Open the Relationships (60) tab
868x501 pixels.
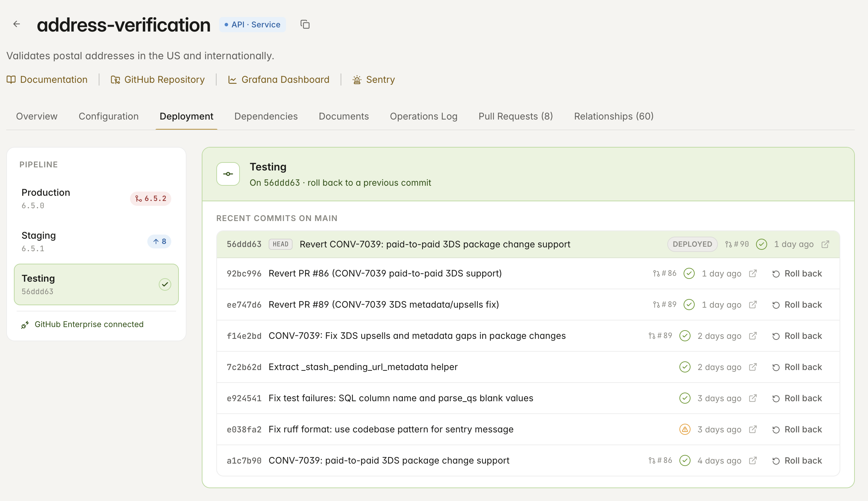coord(614,116)
